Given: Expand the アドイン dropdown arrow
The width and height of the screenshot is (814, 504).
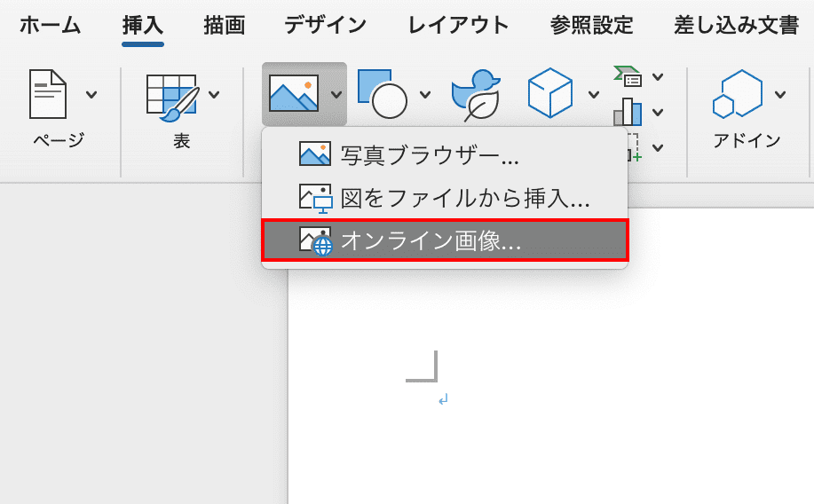Looking at the screenshot, I should (779, 94).
